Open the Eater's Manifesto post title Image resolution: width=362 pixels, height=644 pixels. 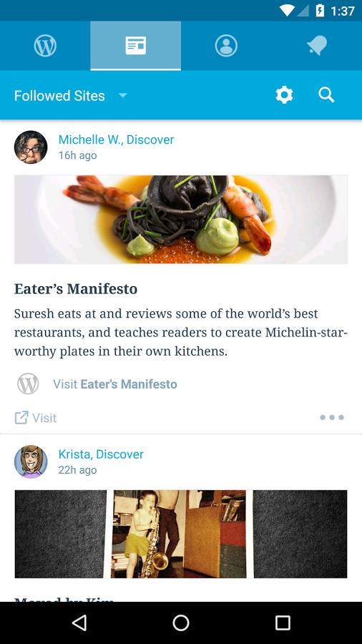[x=76, y=289]
